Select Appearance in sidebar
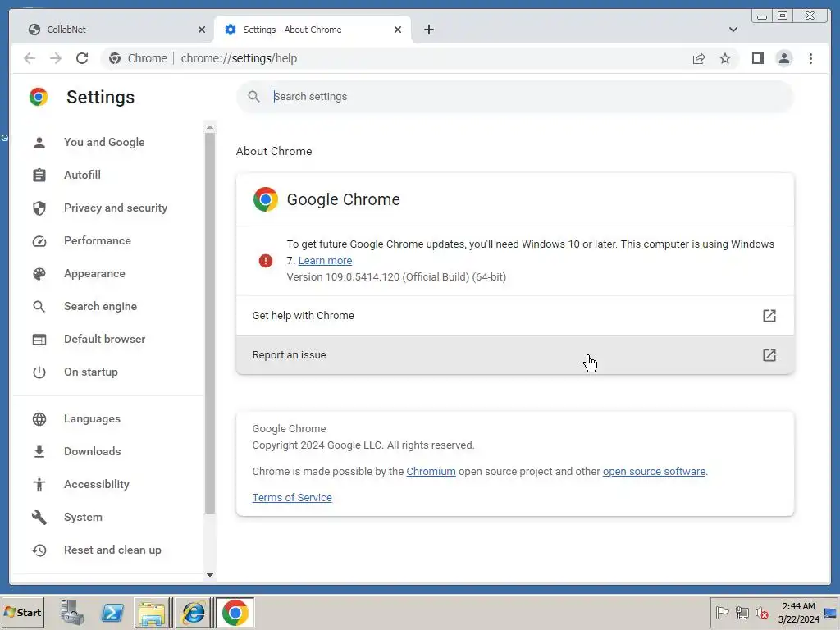 [x=95, y=273]
